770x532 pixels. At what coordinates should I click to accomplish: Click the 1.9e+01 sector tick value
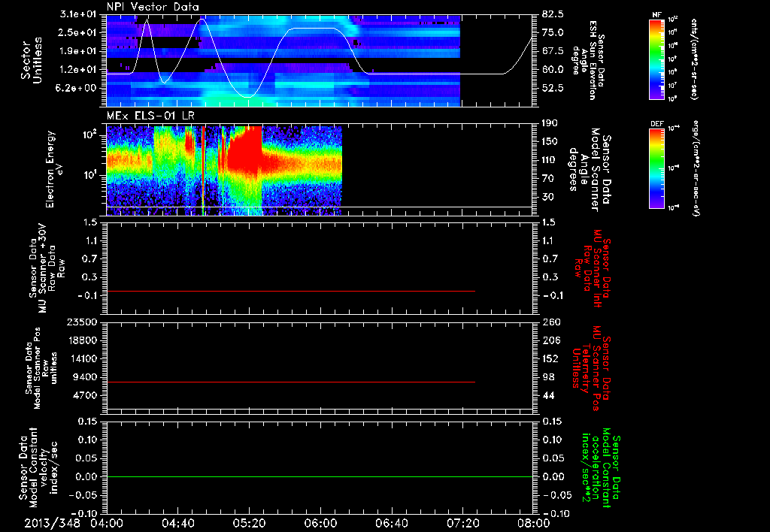78,51
